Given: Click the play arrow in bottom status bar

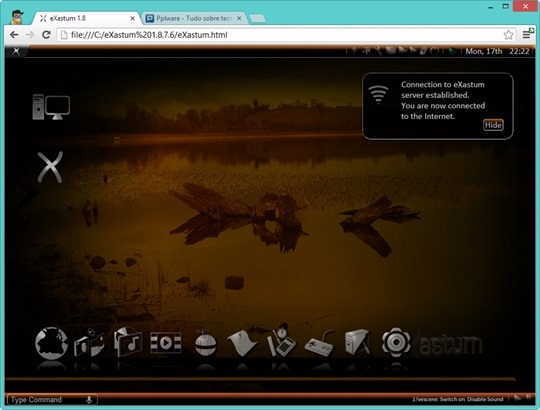Looking at the screenshot, I should [517, 398].
